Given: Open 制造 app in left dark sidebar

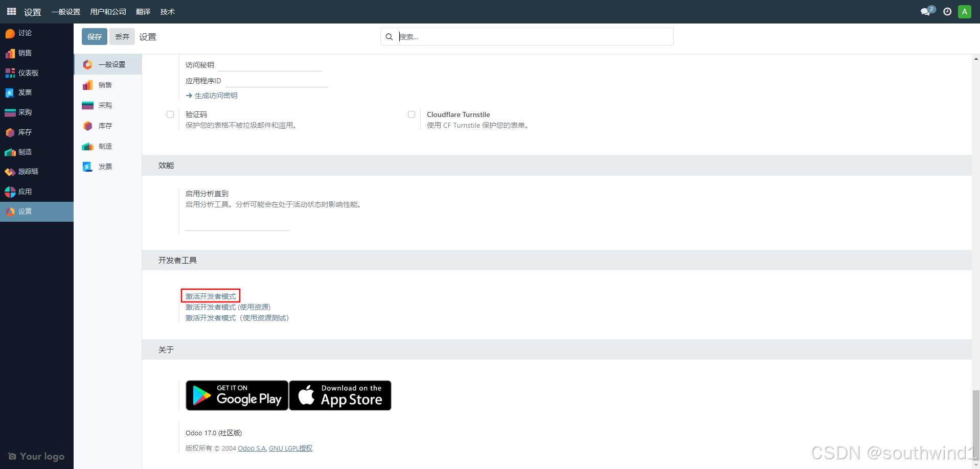Looking at the screenshot, I should pos(37,152).
